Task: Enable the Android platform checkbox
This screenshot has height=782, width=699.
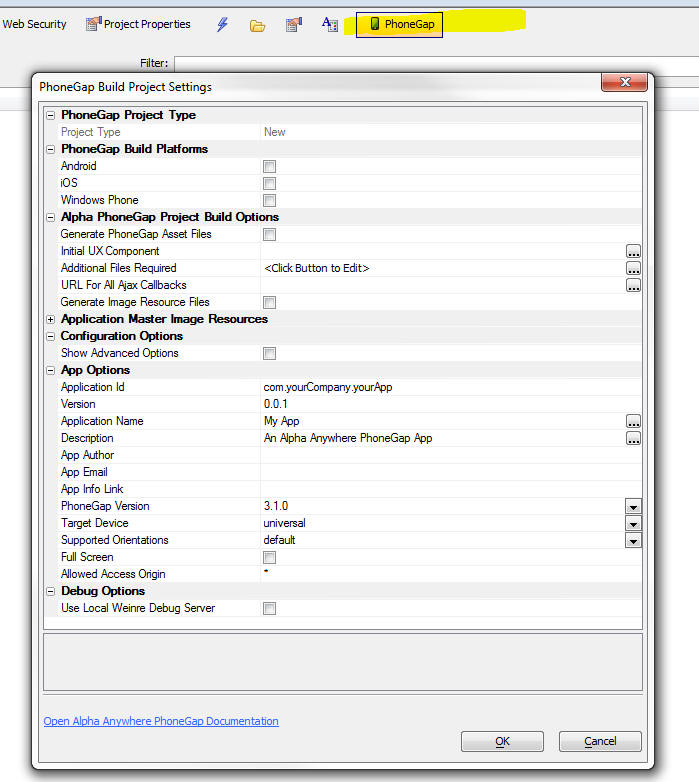Action: (x=269, y=166)
